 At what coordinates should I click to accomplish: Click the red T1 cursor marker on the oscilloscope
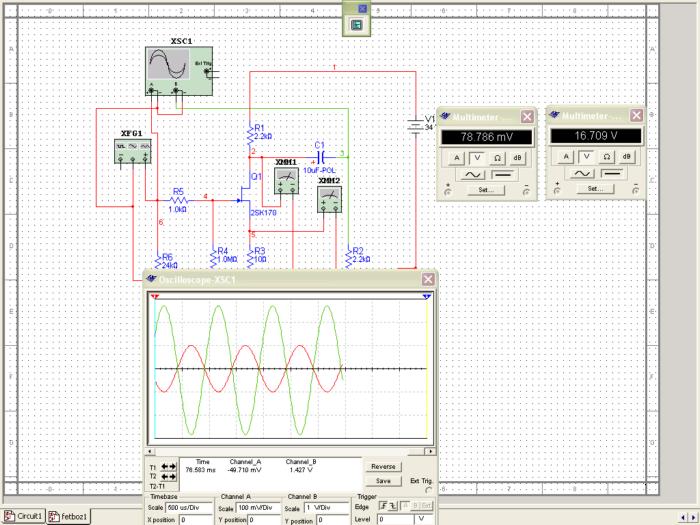tap(155, 297)
